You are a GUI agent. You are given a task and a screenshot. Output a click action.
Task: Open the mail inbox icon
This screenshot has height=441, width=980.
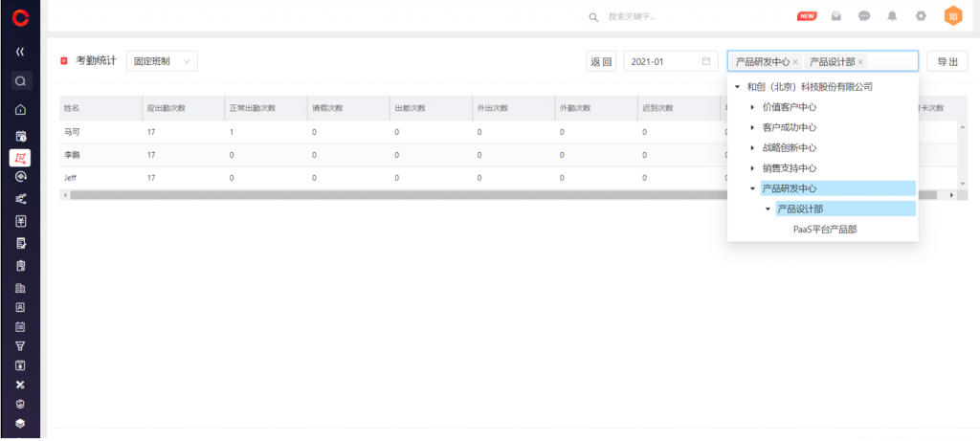836,16
